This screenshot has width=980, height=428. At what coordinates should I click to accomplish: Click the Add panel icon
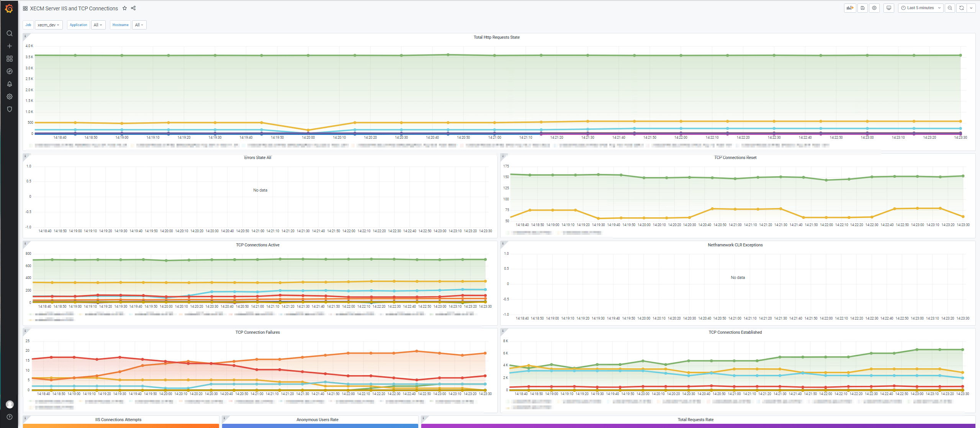click(850, 8)
